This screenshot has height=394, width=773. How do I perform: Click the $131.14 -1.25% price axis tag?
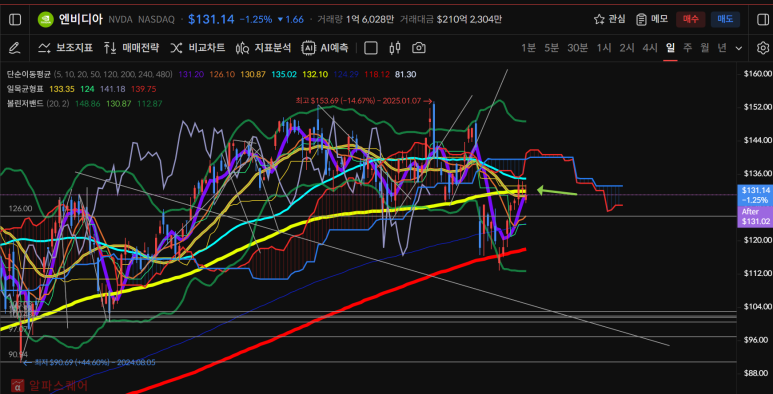754,195
